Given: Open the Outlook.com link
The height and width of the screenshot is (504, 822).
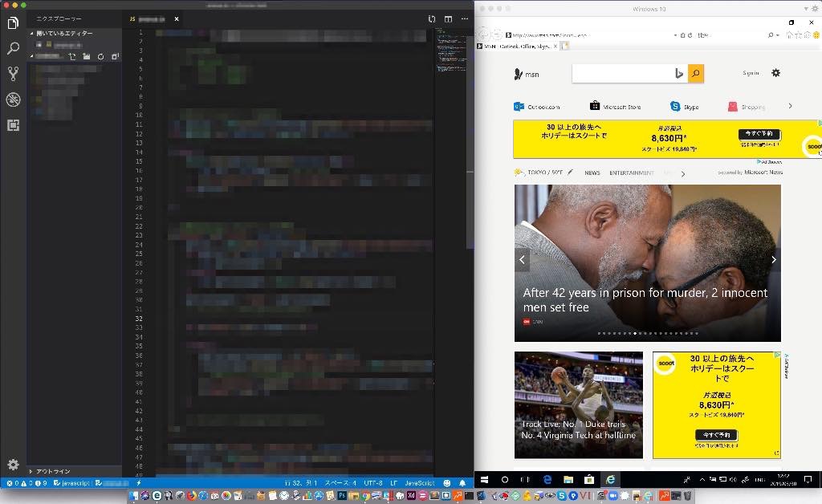Looking at the screenshot, I should coord(537,107).
